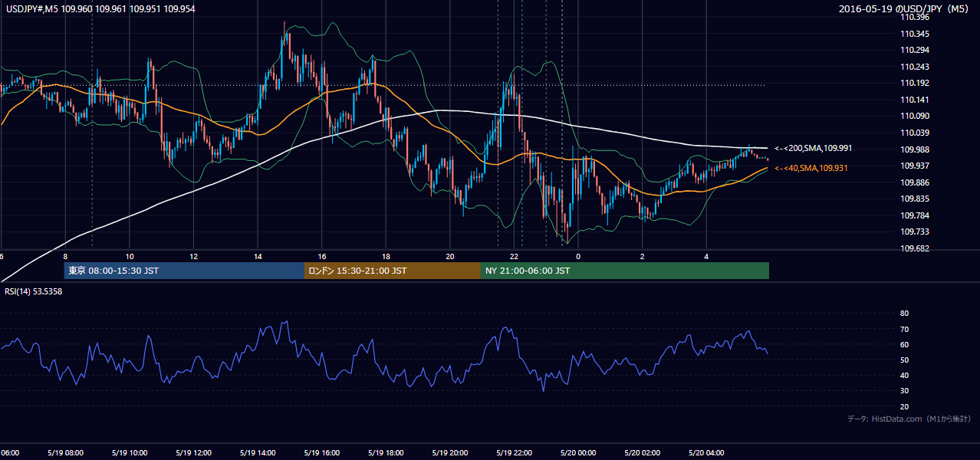Screen dimensions: 980x460
Task: Click the 5/19 18:00 time label
Action: pos(384,453)
